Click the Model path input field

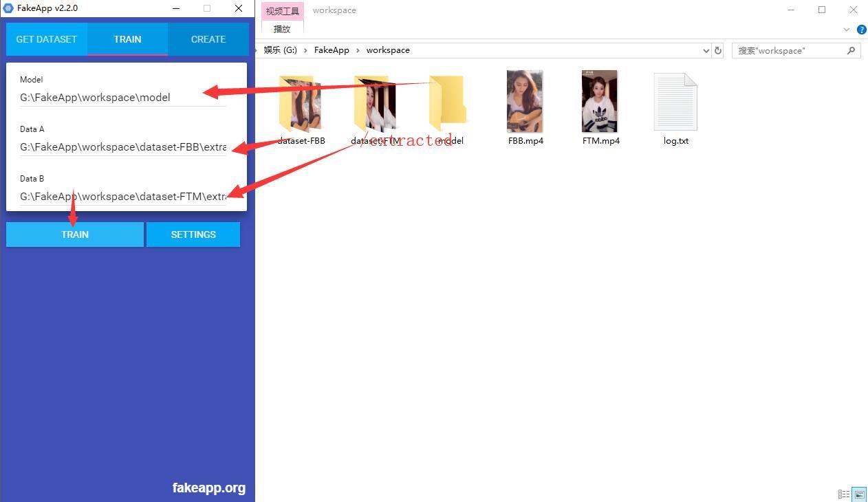[123, 97]
